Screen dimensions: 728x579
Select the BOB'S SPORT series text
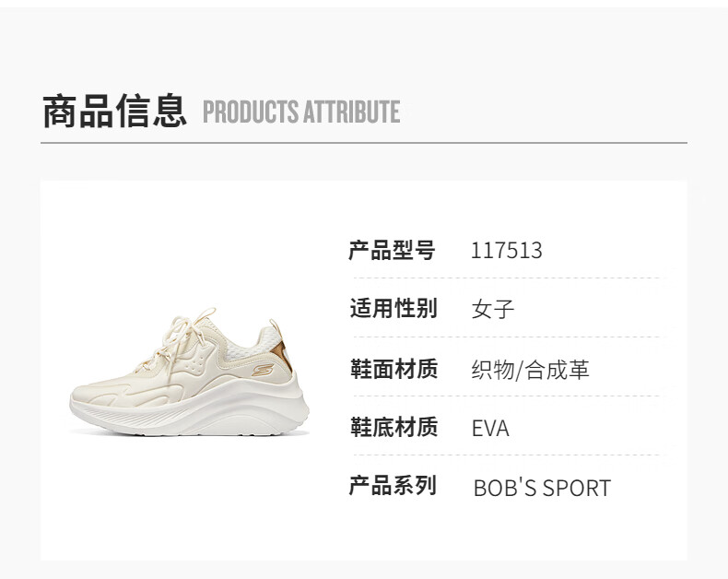coord(542,488)
